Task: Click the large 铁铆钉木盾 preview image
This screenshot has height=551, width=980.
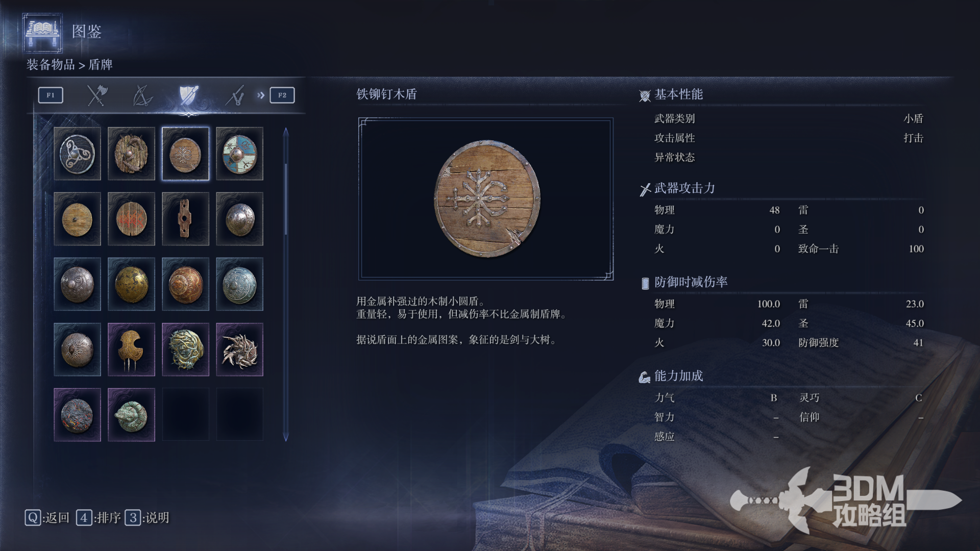Action: click(486, 199)
